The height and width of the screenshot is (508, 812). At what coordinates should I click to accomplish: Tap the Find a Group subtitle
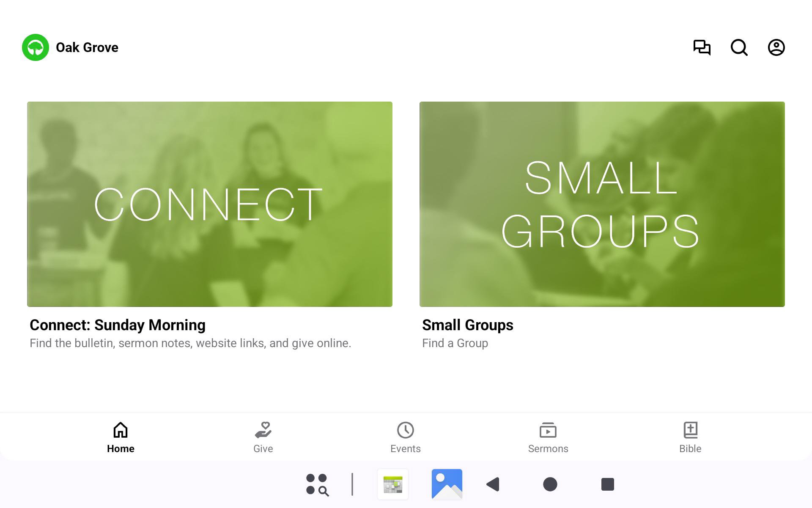(x=455, y=343)
